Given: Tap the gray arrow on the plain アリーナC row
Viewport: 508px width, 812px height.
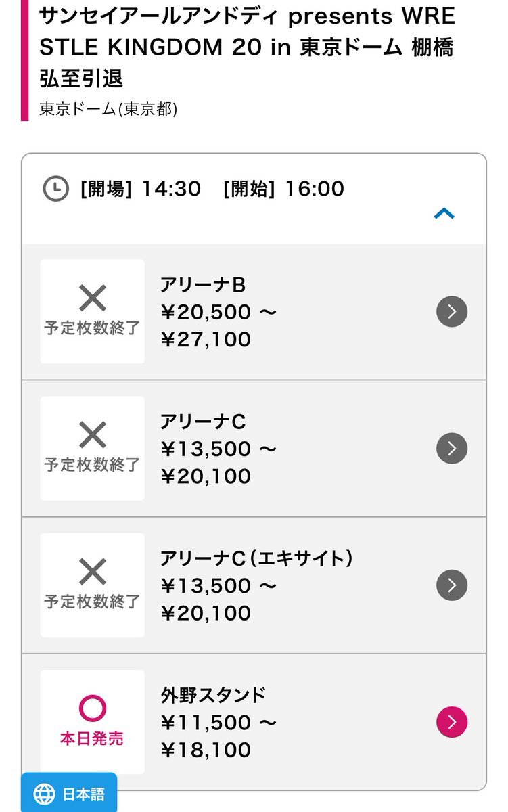Looking at the screenshot, I should click(452, 448).
